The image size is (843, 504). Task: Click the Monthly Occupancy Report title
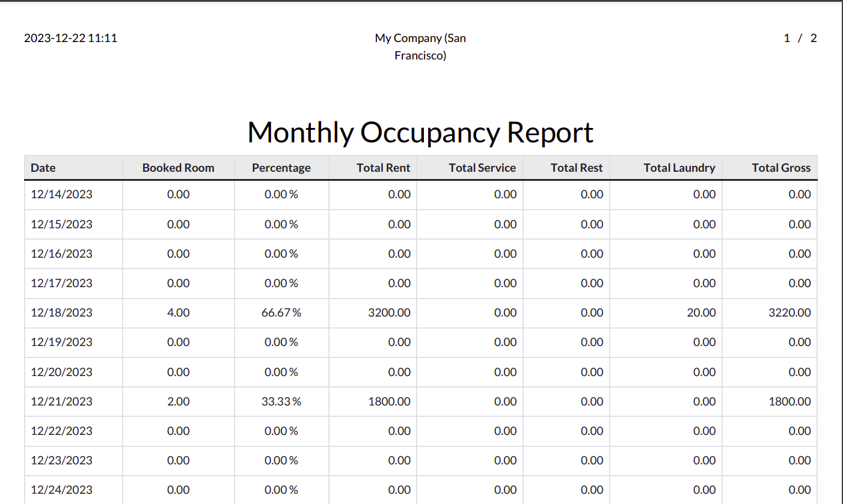[420, 132]
